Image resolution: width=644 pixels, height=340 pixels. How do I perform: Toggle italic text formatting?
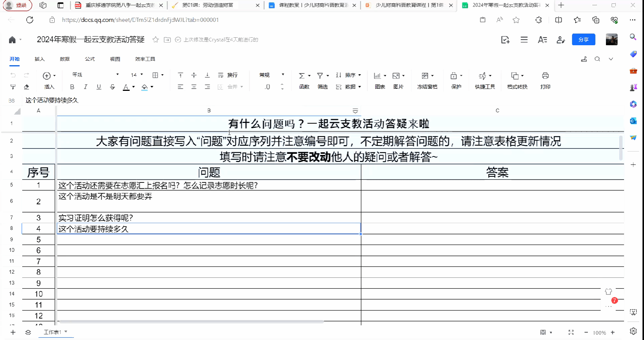pos(86,87)
